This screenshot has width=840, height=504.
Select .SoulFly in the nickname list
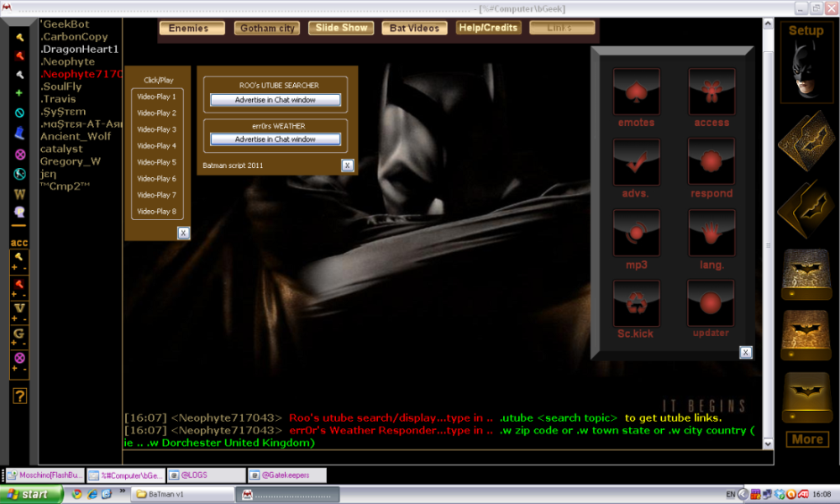tap(61, 87)
